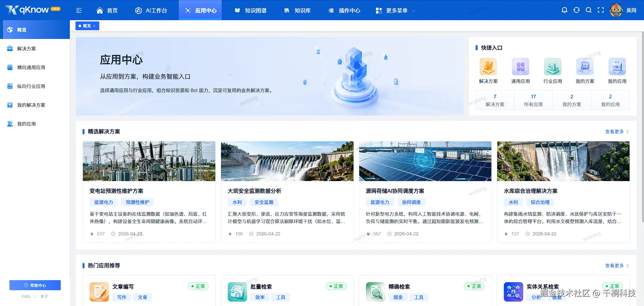Click the 17 所有应用 statistic
The width and height of the screenshot is (644, 306).
[533, 100]
